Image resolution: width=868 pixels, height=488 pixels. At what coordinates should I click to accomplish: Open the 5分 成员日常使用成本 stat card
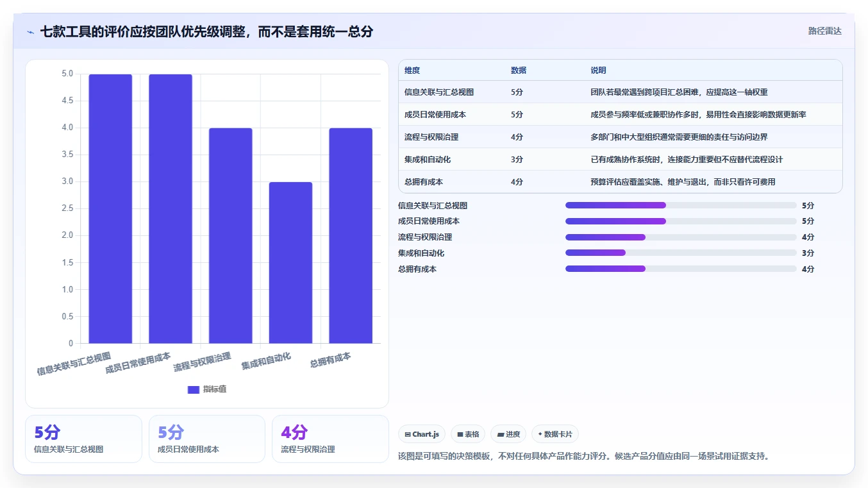[x=207, y=439]
